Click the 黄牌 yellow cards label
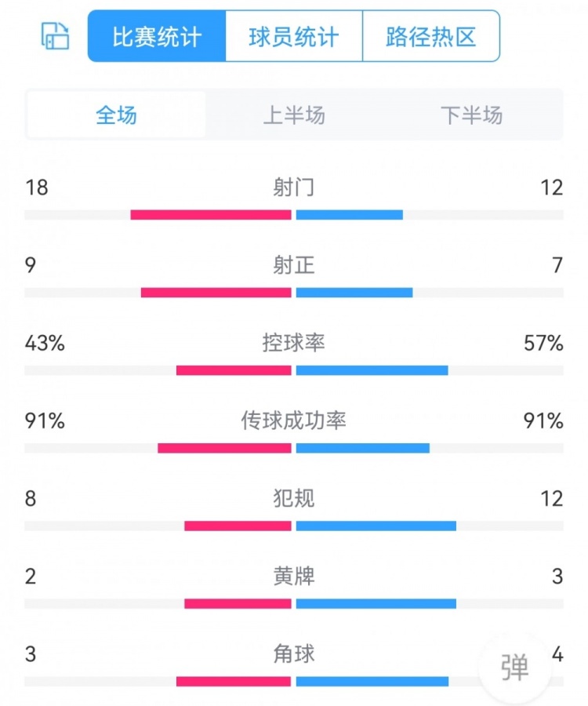 294,577
